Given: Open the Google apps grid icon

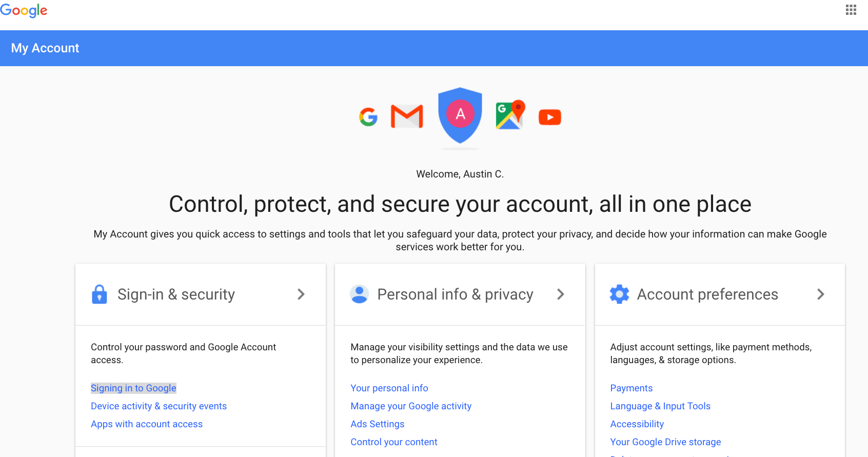Looking at the screenshot, I should pyautogui.click(x=851, y=10).
